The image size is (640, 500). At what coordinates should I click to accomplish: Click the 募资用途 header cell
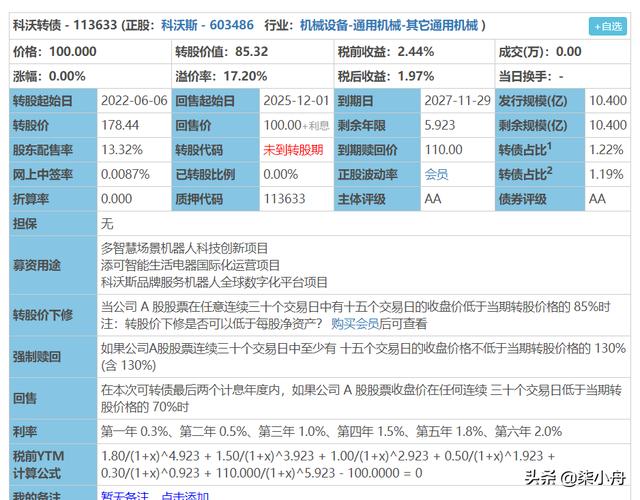(x=53, y=265)
